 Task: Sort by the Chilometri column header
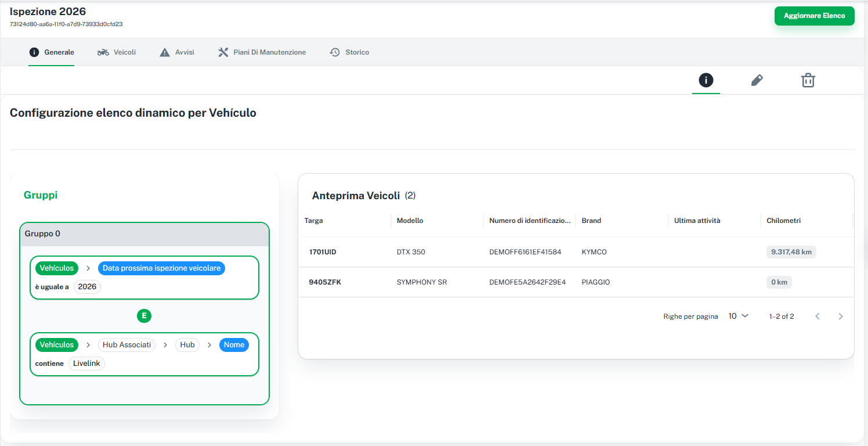(783, 221)
